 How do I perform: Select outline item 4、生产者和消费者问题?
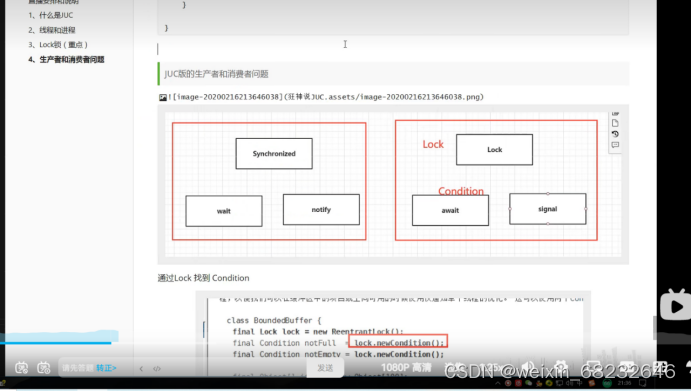tap(66, 59)
